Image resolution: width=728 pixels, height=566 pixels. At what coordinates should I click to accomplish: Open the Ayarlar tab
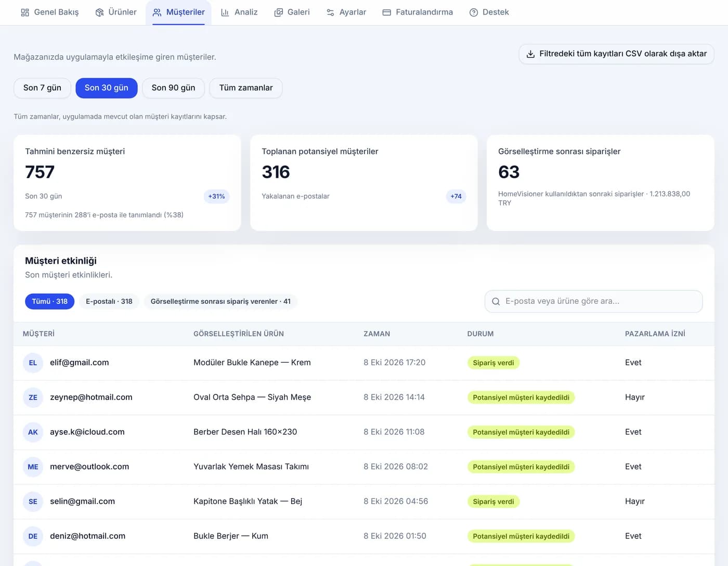click(346, 12)
